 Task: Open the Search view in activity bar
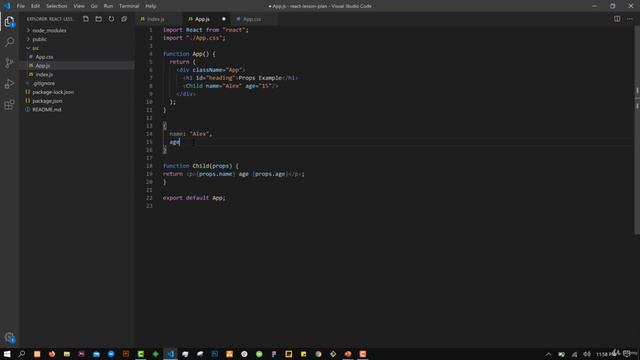pyautogui.click(x=9, y=42)
